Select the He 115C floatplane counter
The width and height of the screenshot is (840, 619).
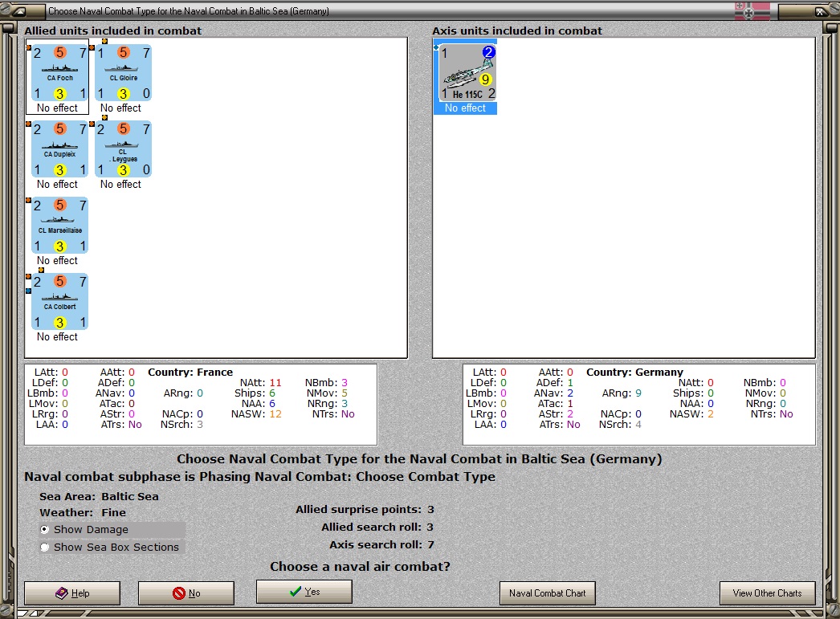(x=467, y=73)
